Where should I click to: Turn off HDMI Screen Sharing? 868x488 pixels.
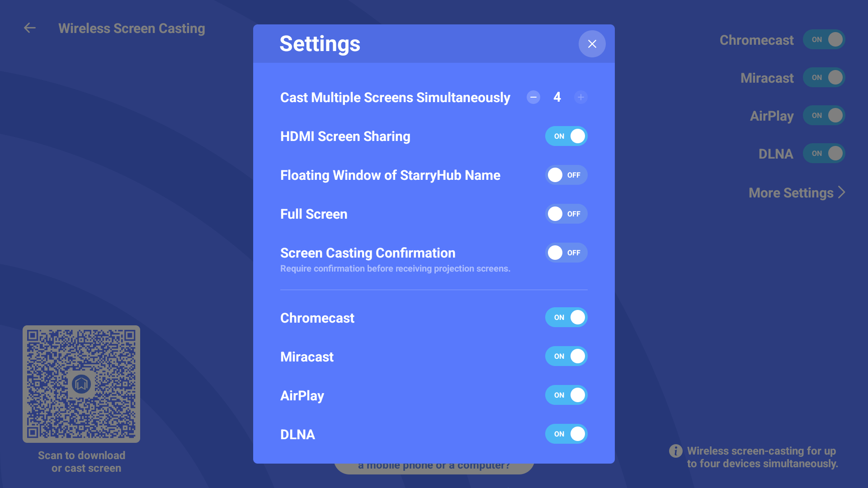tap(566, 136)
